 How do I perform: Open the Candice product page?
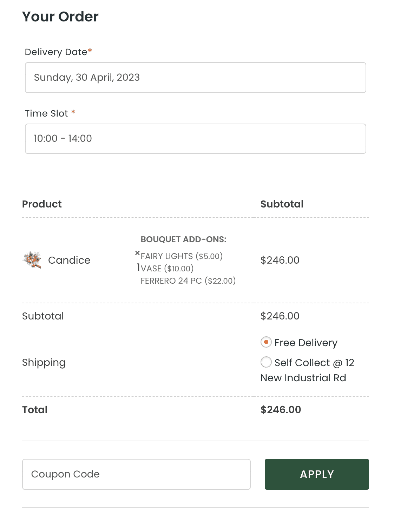(69, 260)
